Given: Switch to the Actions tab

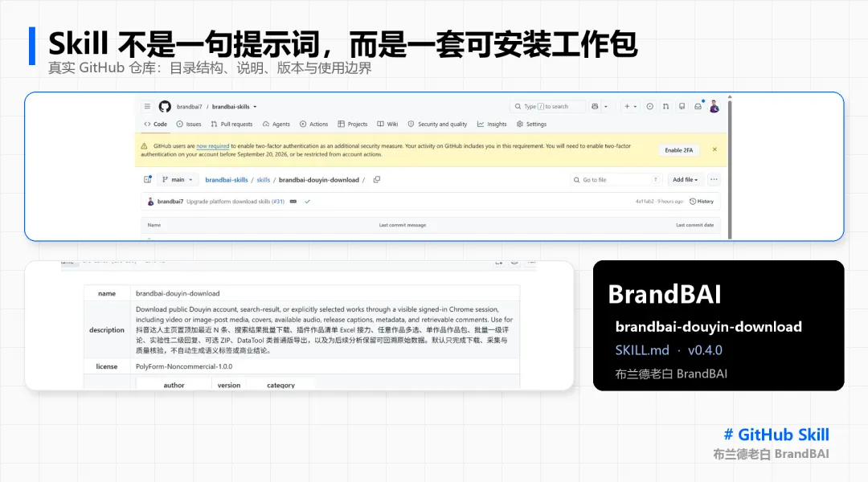Looking at the screenshot, I should click(x=314, y=124).
